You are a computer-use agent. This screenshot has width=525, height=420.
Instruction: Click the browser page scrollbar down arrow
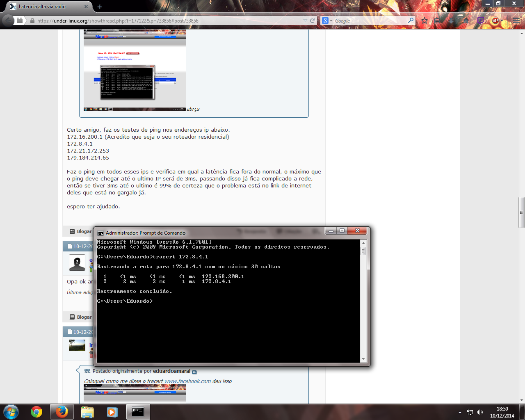(522, 400)
